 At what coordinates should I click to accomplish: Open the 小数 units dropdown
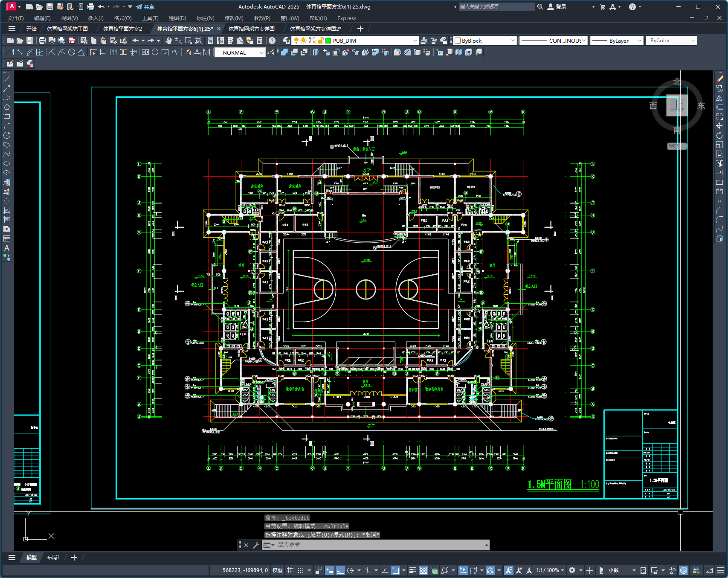click(621, 570)
